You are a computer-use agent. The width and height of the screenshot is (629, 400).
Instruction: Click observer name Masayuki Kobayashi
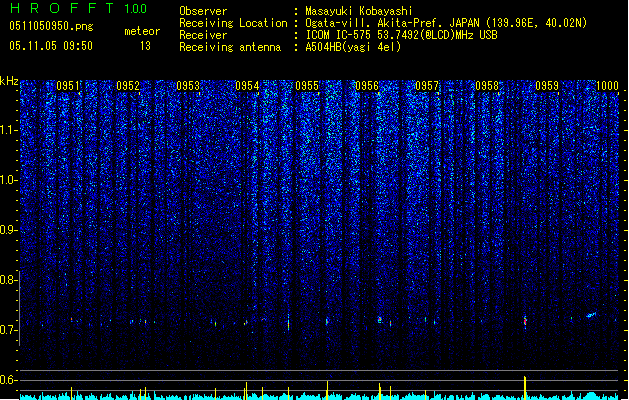tap(359, 11)
